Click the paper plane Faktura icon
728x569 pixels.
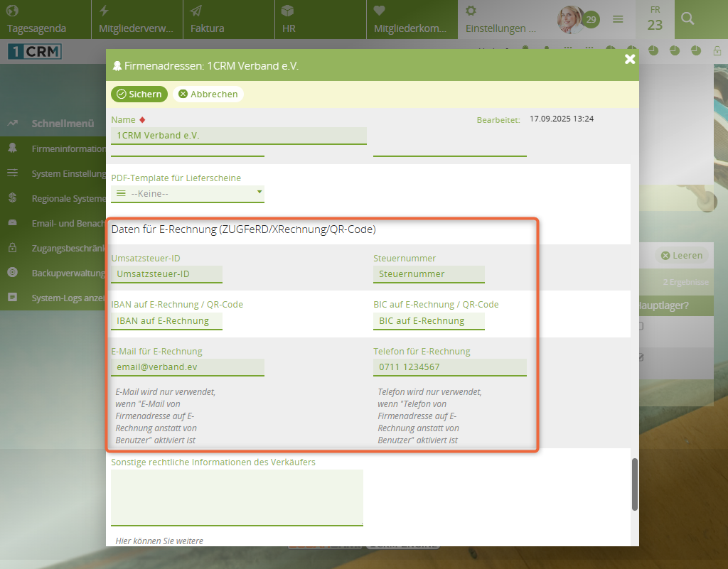coord(196,11)
